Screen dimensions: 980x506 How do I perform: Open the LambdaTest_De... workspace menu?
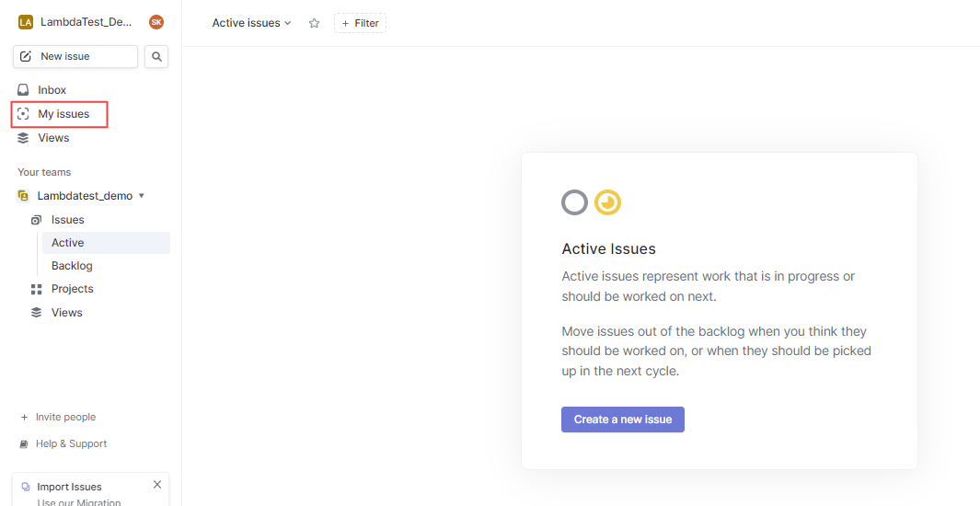tap(86, 22)
